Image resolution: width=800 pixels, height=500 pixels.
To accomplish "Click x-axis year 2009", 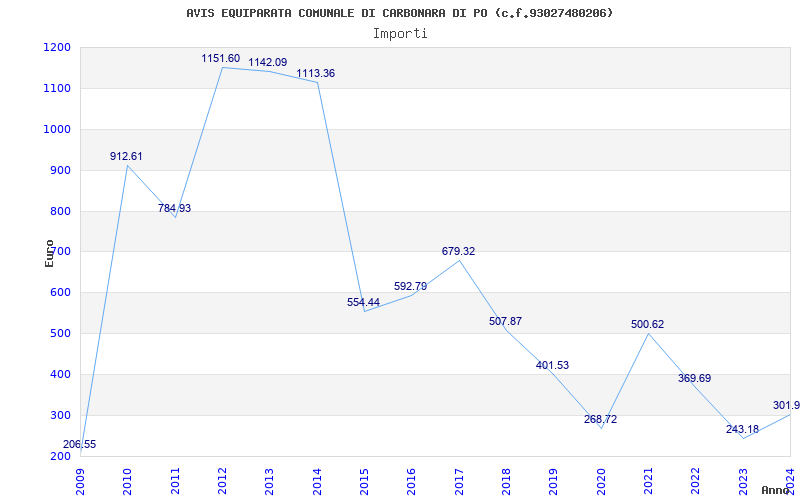I will (x=81, y=482).
